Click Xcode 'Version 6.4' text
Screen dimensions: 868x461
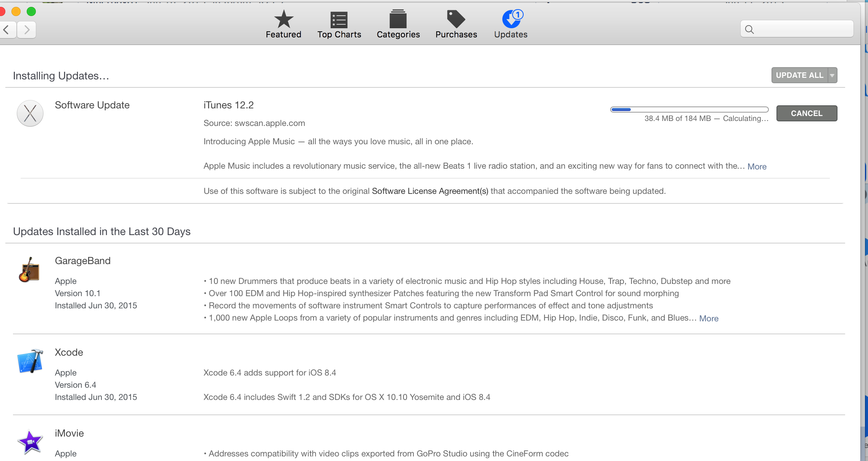76,385
